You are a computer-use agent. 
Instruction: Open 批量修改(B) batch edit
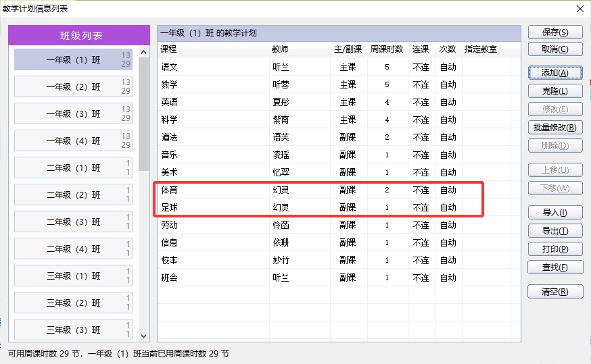pyautogui.click(x=554, y=128)
